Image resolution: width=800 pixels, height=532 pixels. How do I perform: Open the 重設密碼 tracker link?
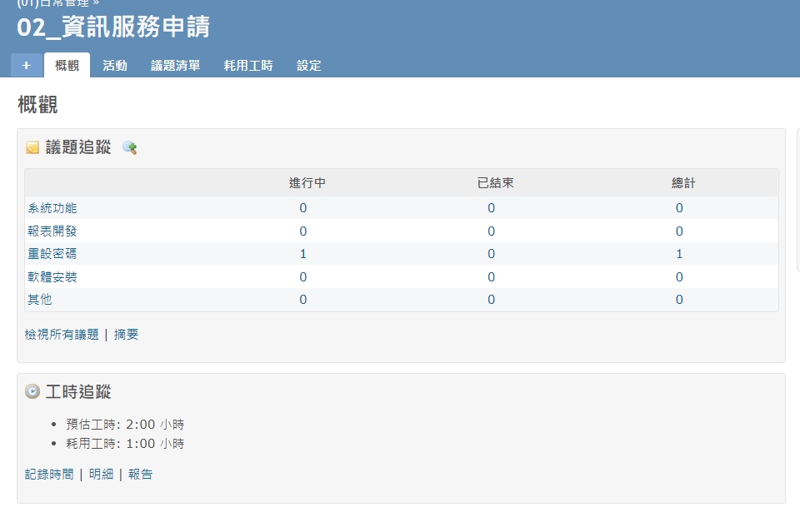[52, 254]
